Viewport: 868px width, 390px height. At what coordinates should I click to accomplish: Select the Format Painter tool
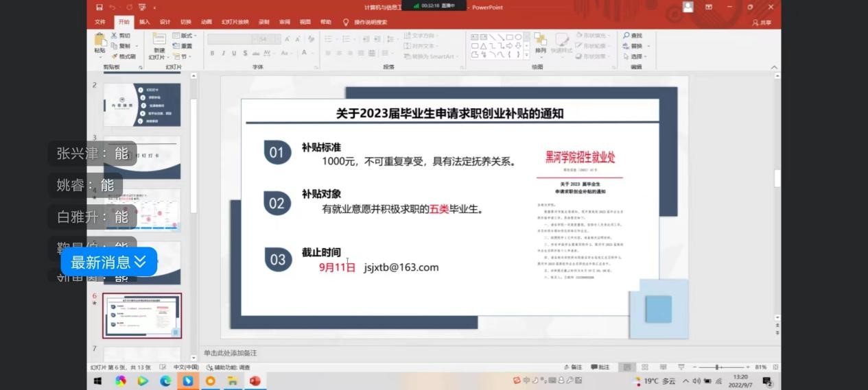click(124, 56)
